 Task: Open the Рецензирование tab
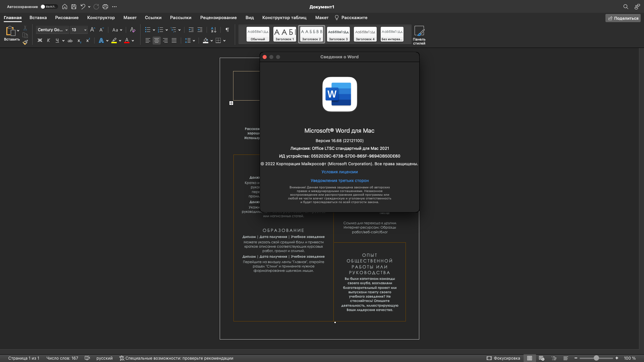click(218, 18)
